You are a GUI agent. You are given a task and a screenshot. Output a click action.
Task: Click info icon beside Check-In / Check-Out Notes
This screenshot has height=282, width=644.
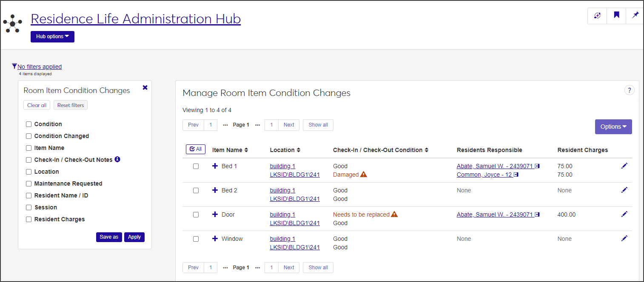click(117, 159)
